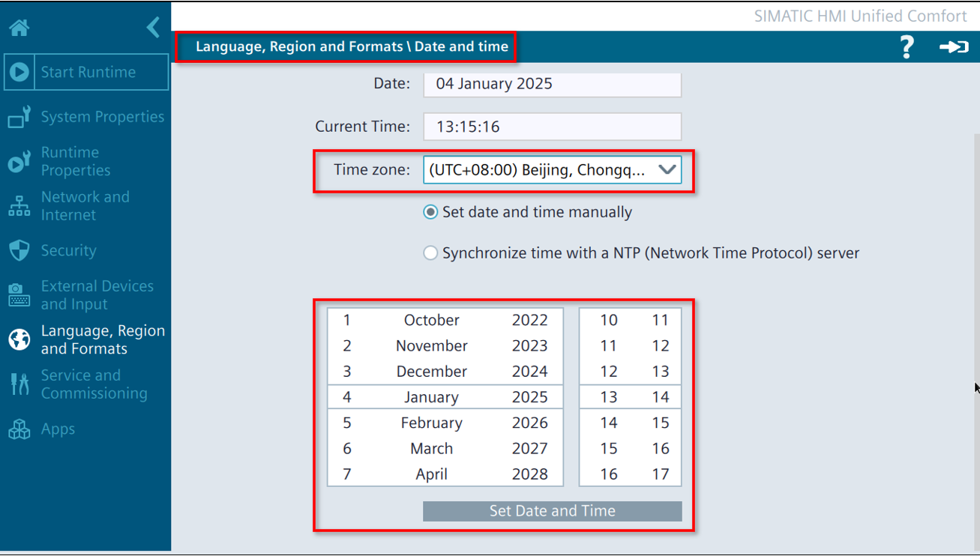Viewport: 980px width, 556px height.
Task: Click the Network and Internet icon
Action: coord(19,206)
